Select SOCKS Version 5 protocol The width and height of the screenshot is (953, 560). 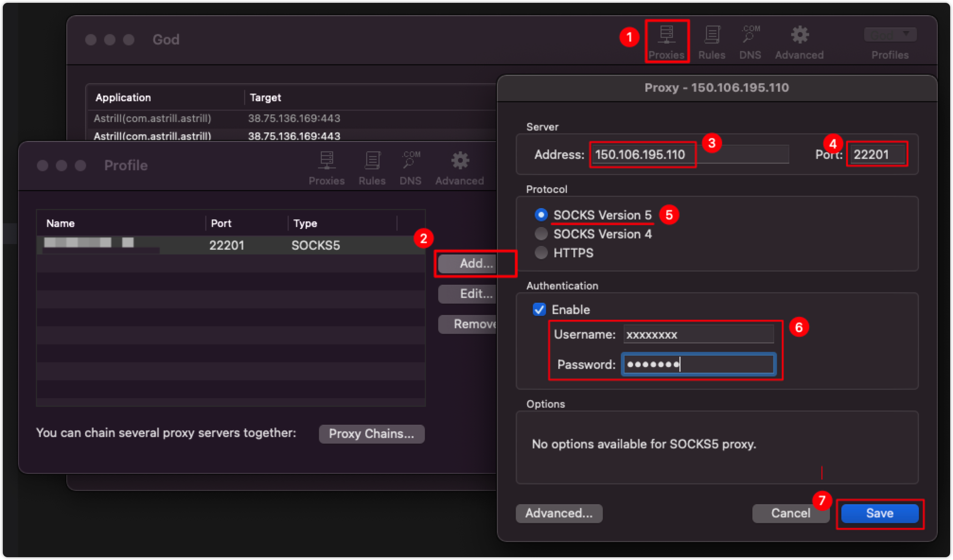coord(541,215)
